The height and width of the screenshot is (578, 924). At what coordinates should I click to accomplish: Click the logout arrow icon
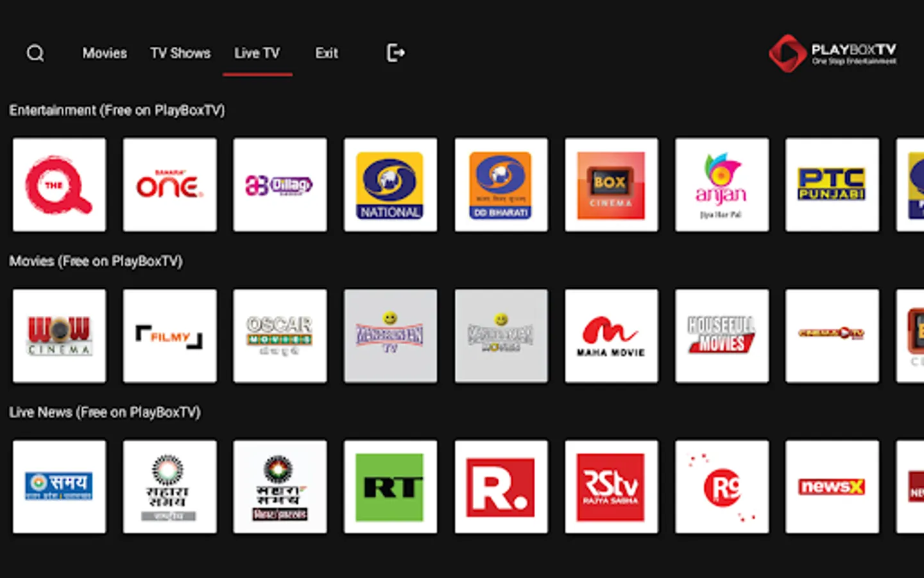pyautogui.click(x=395, y=53)
